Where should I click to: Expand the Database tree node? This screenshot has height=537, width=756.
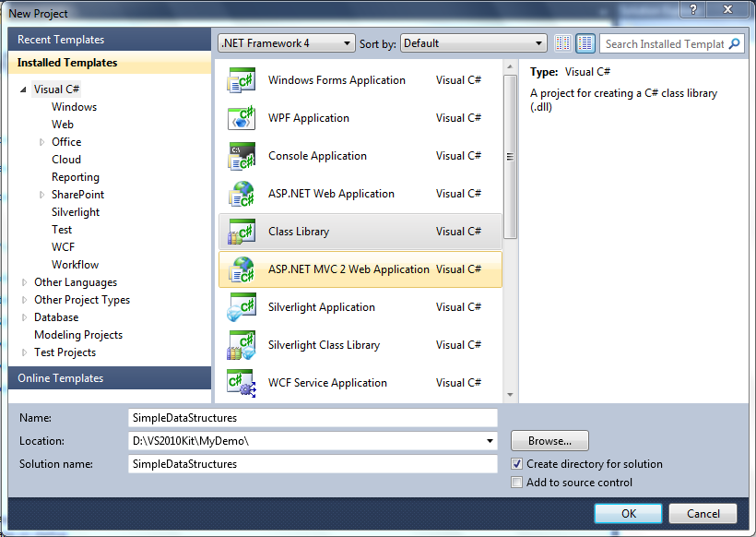[x=24, y=317]
